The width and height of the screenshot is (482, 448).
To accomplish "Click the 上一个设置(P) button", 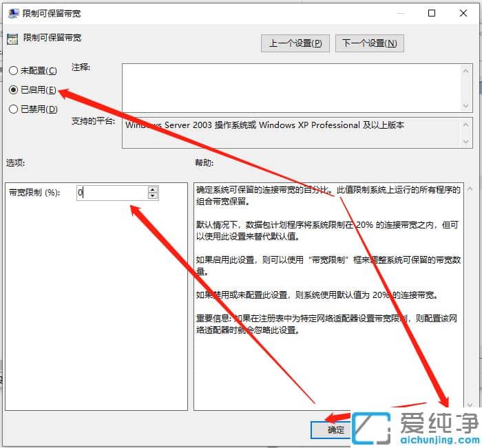I will pos(295,43).
